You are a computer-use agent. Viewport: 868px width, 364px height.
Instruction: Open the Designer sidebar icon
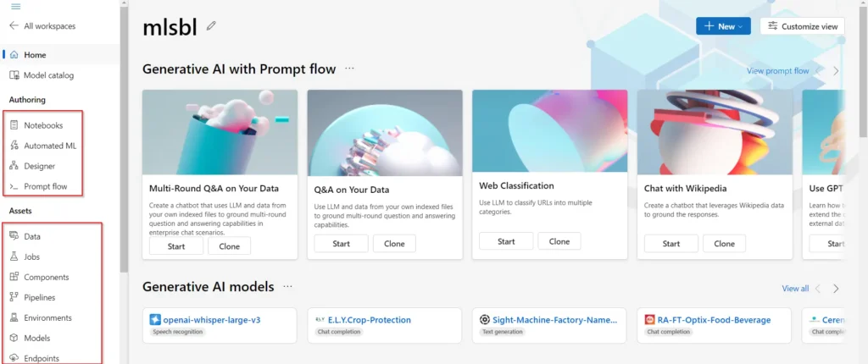point(14,166)
